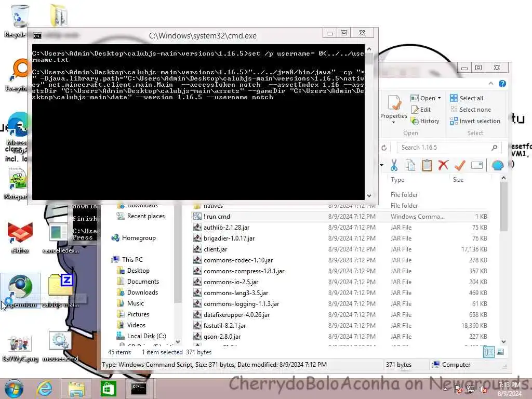Open Downloads under This PC
This screenshot has width=532, height=399.
pyautogui.click(x=137, y=292)
